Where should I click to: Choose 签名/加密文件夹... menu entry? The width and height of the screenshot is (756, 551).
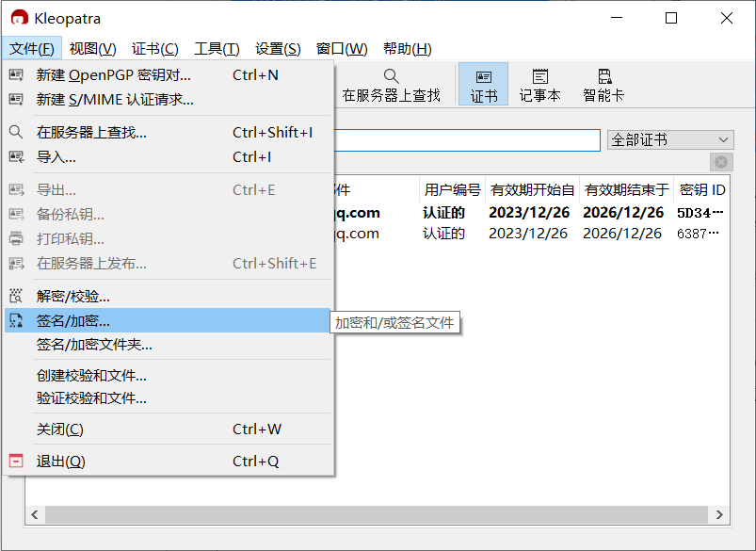click(168, 345)
